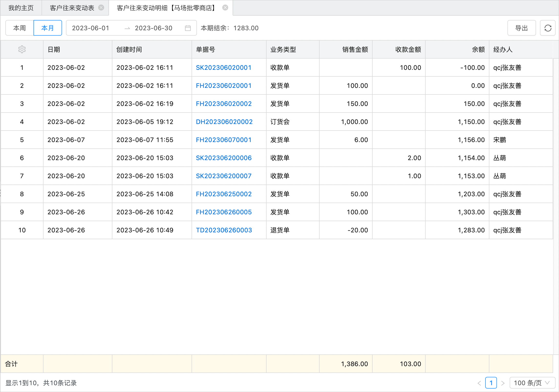
Task: Open document link SK202306020001
Action: (x=224, y=68)
